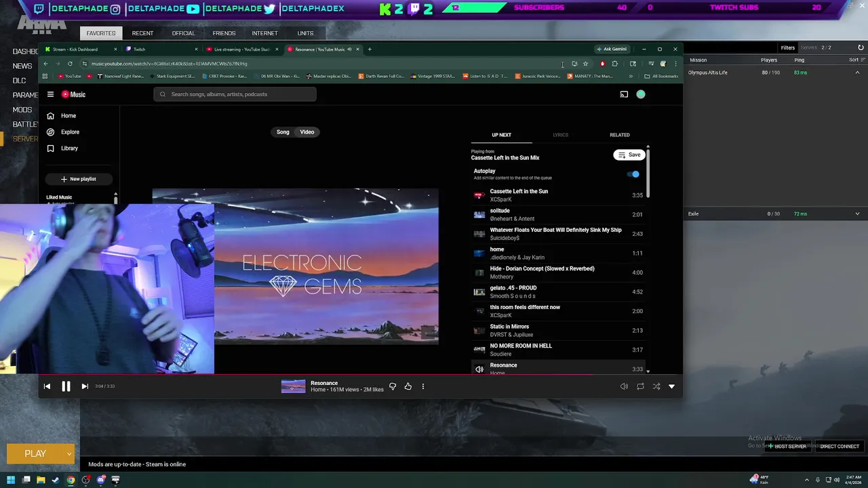Open the RECENT tab in Arma launcher
This screenshot has width=868, height=488.
142,33
